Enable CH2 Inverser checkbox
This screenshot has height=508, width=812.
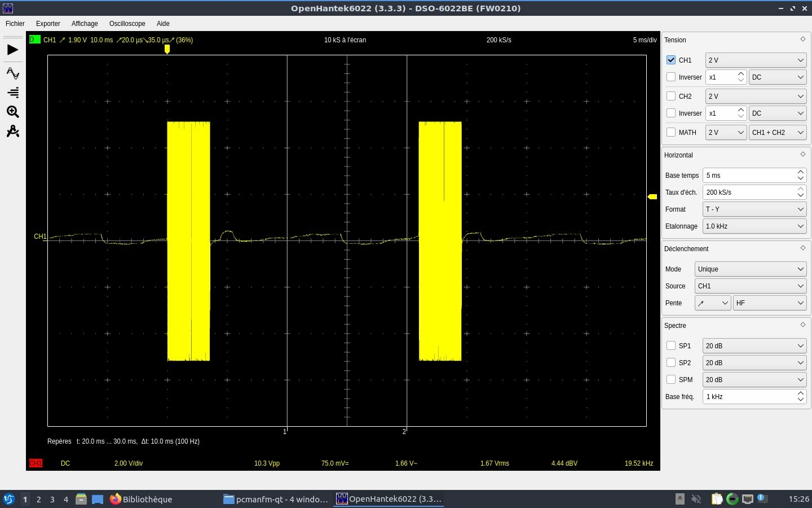tap(671, 113)
